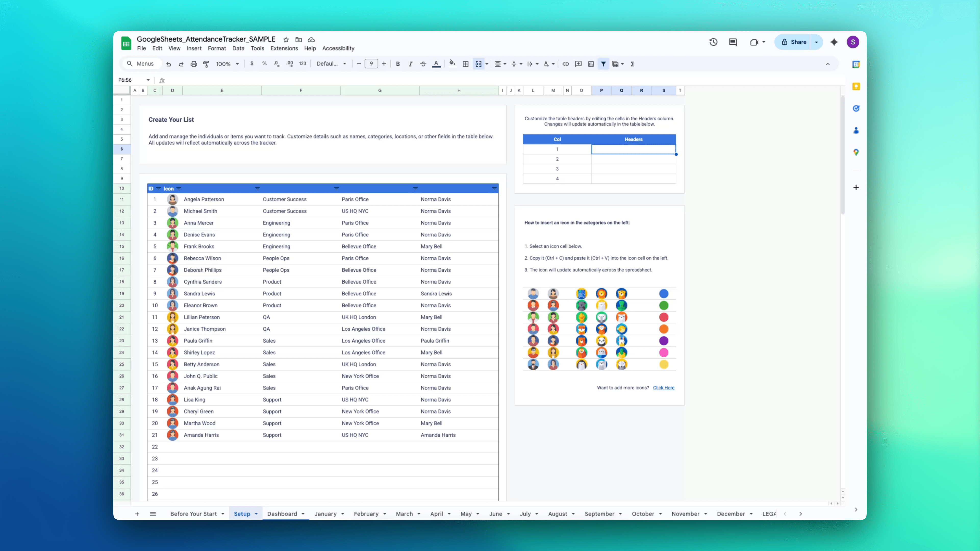This screenshot has width=980, height=551.
Task: Select the green circle icon swatch
Action: [x=664, y=305]
